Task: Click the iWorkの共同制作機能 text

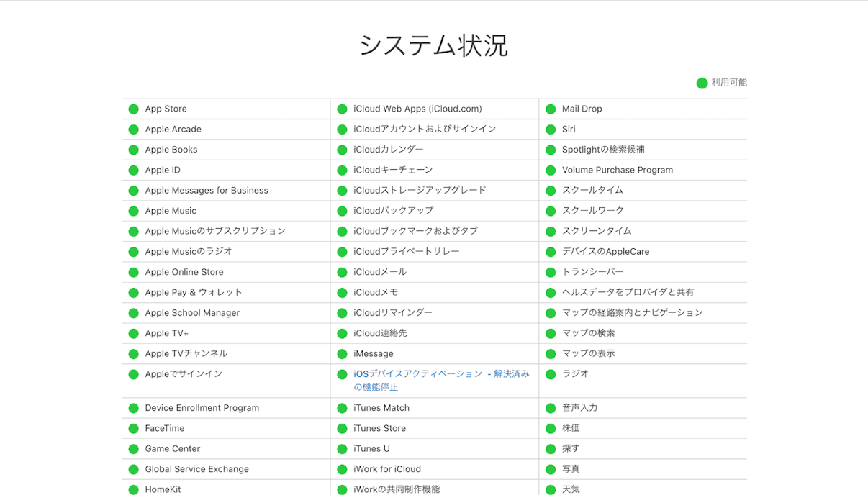Action: tap(397, 489)
